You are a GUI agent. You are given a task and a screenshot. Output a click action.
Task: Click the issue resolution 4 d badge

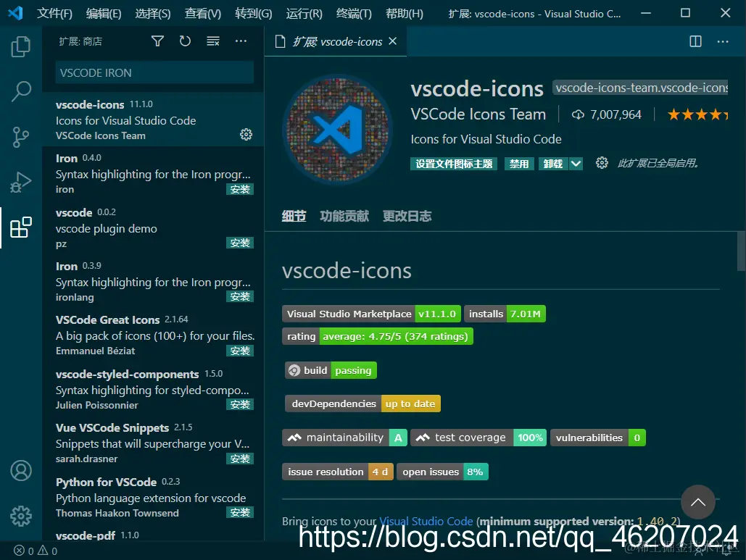pyautogui.click(x=338, y=472)
